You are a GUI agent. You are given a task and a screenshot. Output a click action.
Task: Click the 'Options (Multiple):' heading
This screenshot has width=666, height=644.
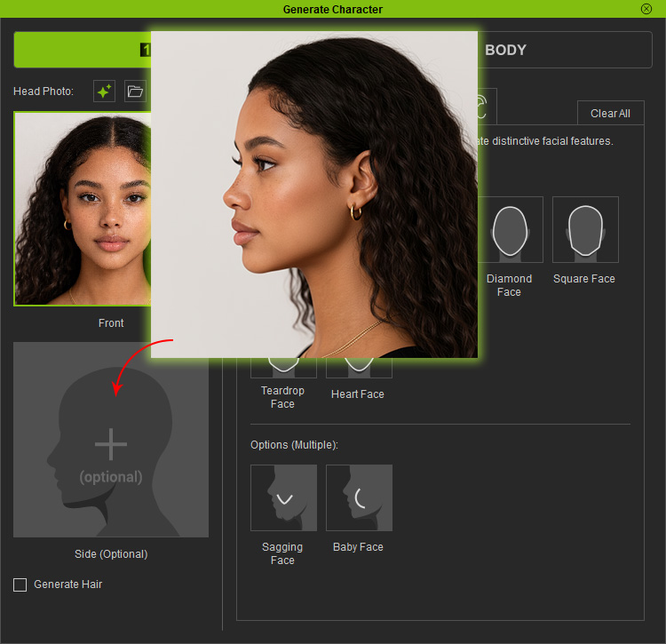tap(294, 445)
